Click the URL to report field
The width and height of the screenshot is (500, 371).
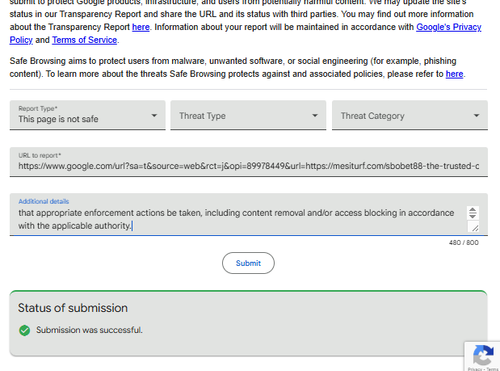[249, 162]
